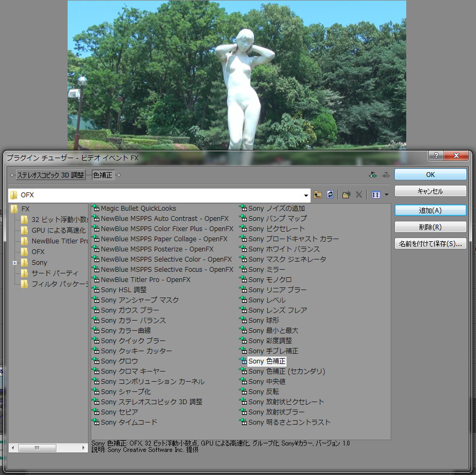Select the OFX folder in tree

(33, 252)
